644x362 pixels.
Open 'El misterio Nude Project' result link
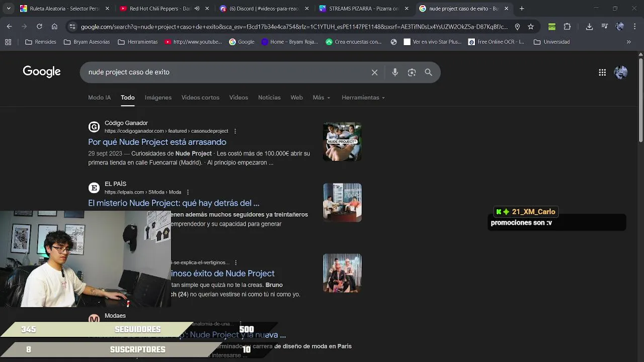tap(174, 203)
